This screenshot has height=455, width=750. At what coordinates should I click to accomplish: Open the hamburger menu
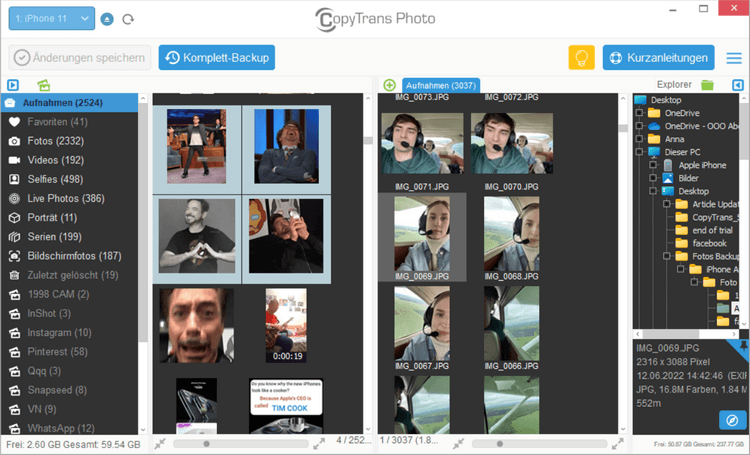tap(734, 58)
